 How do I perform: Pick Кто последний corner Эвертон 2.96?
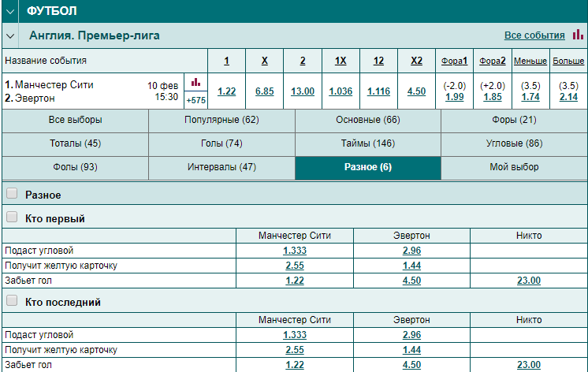pyautogui.click(x=411, y=335)
